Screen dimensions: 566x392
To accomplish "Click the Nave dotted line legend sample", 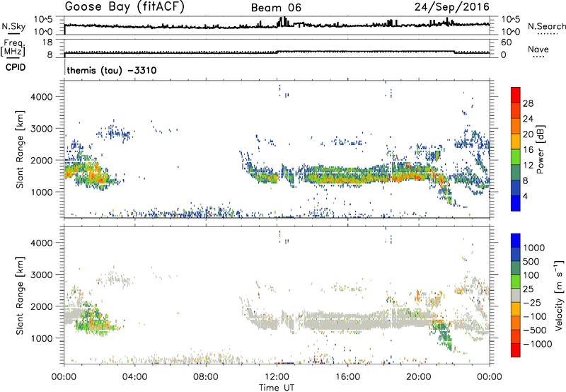I will [x=538, y=57].
